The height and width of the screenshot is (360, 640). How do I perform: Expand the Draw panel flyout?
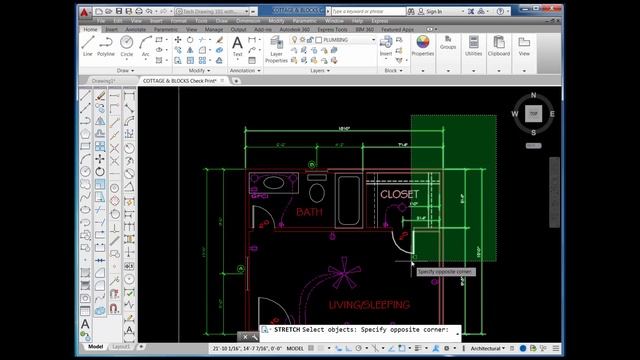click(125, 71)
